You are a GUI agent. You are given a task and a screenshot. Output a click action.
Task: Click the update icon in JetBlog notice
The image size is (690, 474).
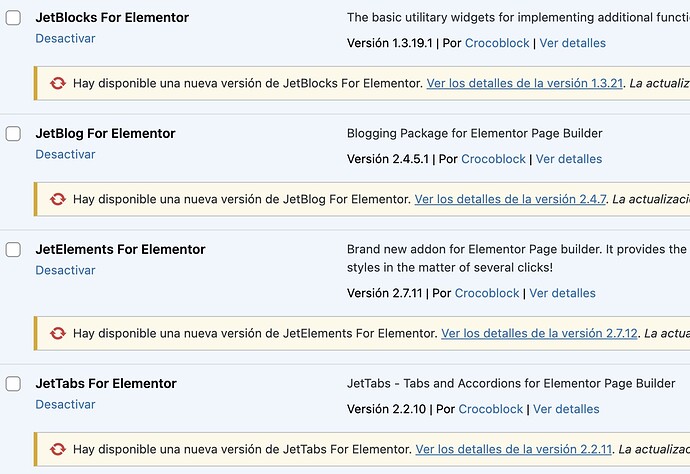pos(57,199)
